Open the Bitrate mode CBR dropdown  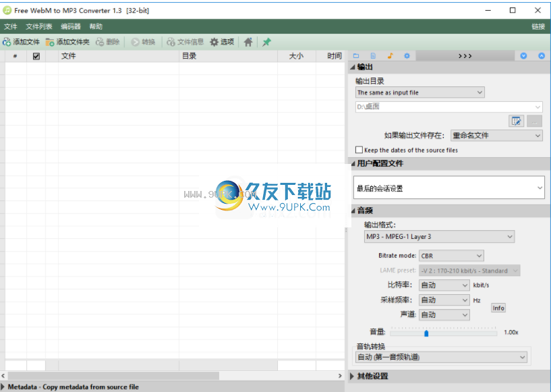pos(451,256)
